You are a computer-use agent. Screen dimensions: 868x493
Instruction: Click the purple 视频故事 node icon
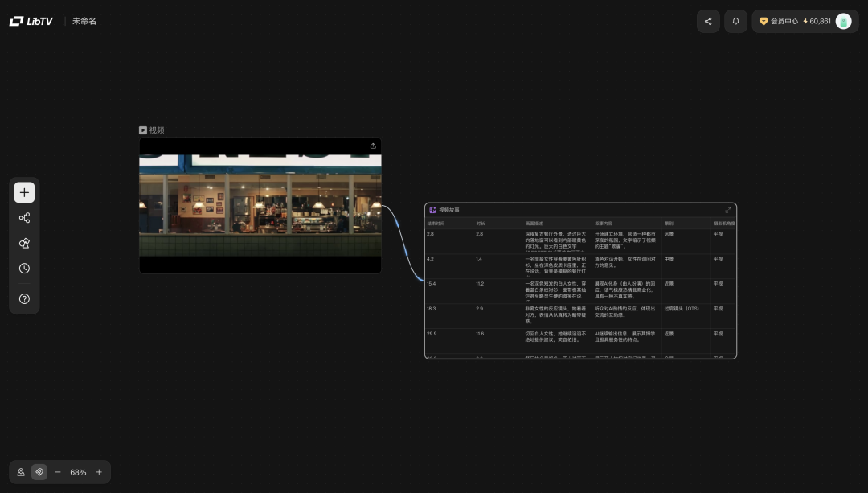[x=432, y=210]
